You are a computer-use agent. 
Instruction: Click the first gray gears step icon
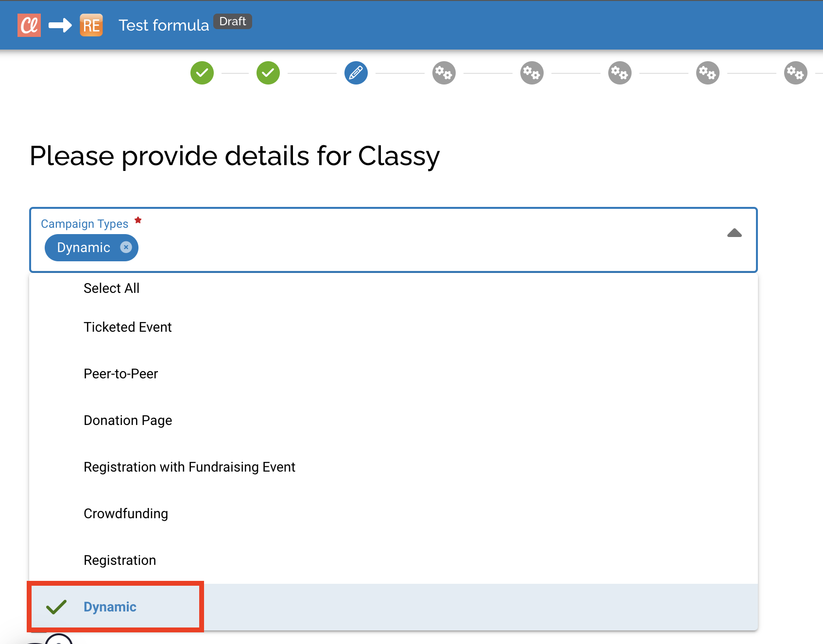click(444, 73)
